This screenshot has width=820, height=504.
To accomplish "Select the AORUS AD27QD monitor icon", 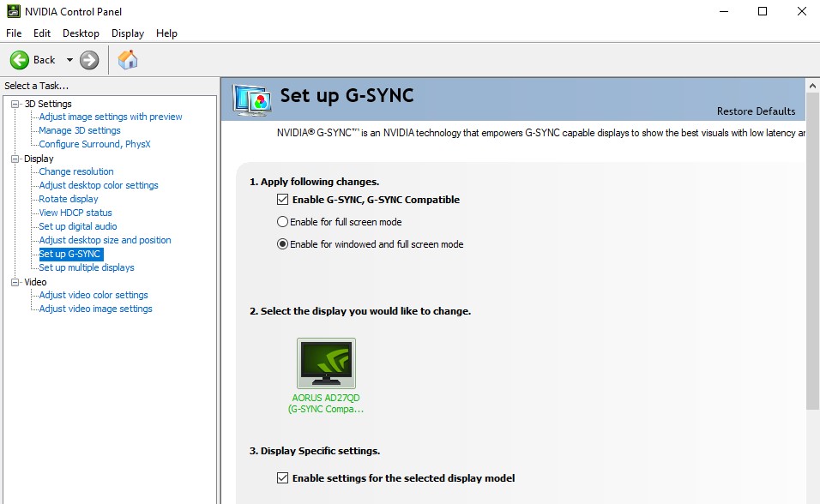I will click(326, 363).
